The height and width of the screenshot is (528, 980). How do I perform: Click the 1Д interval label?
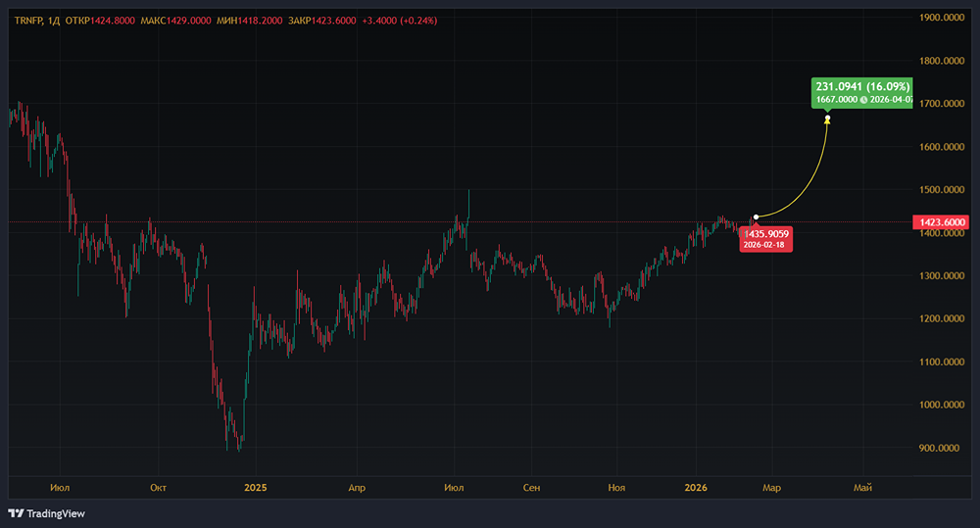(54, 21)
